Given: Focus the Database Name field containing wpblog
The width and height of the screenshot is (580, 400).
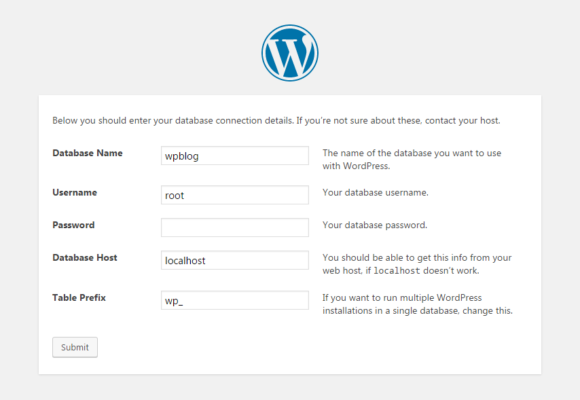Looking at the screenshot, I should pos(235,155).
